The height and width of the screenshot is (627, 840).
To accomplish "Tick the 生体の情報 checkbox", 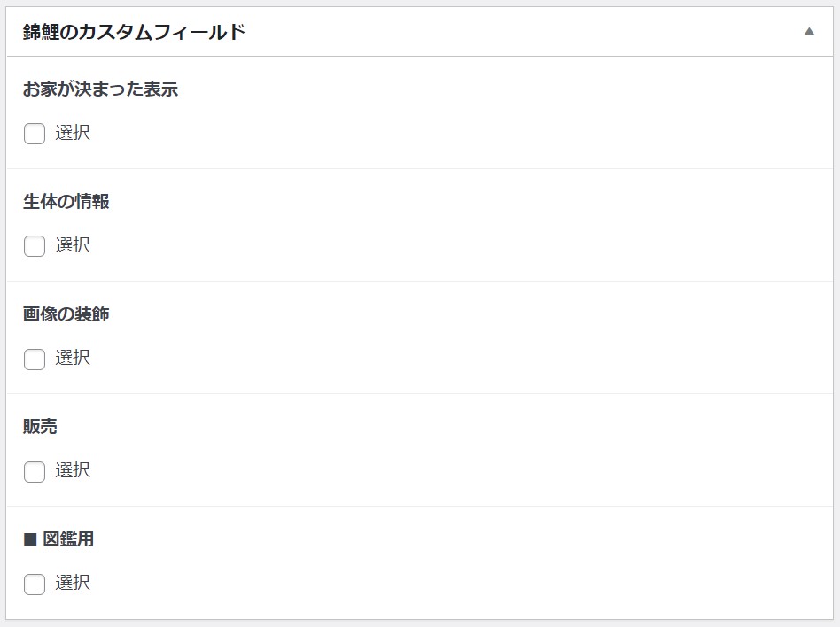I will click(35, 246).
